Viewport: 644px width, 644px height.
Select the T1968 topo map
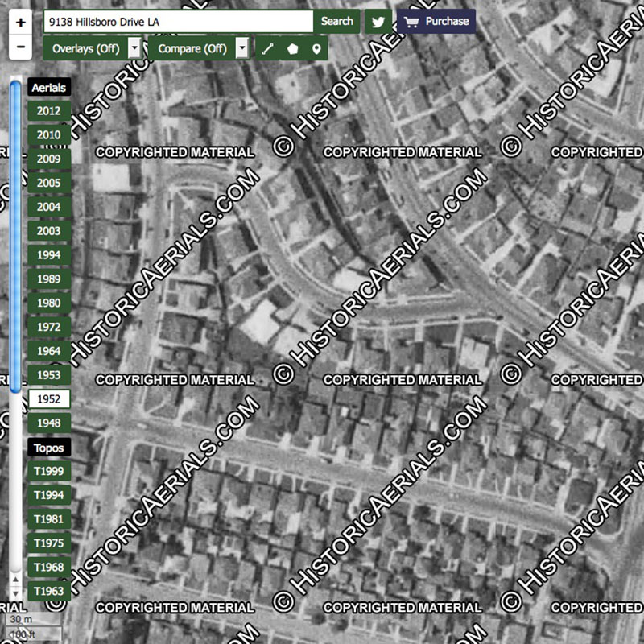[49, 567]
